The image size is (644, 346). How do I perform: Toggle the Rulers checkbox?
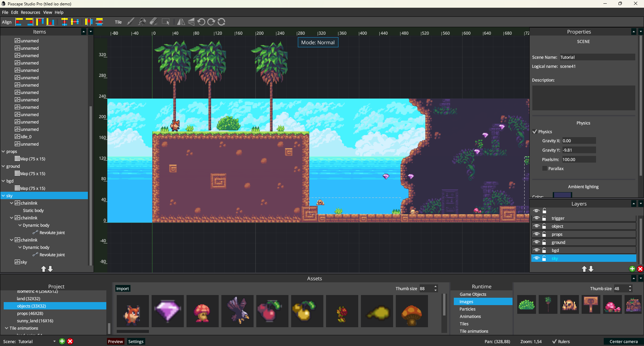554,342
